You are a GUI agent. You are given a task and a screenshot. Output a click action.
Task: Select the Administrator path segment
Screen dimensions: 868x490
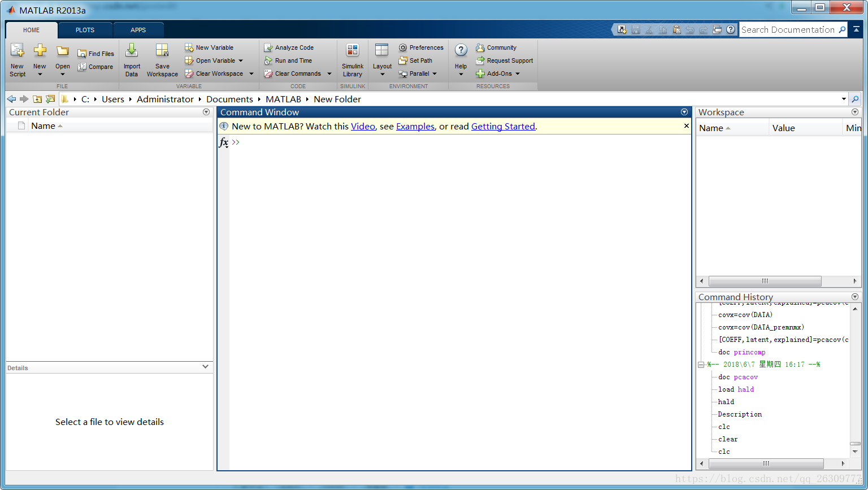(165, 99)
